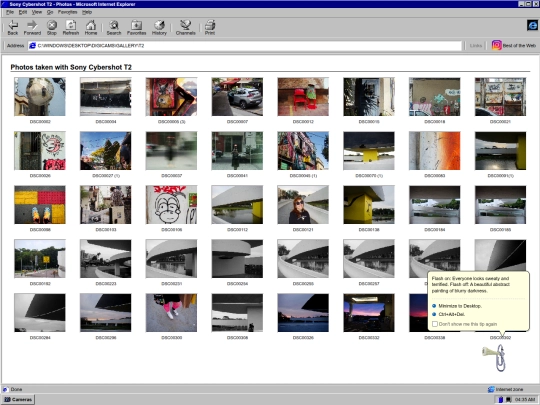The width and height of the screenshot is (540, 405).
Task: Open the View menu
Action: pyautogui.click(x=37, y=12)
